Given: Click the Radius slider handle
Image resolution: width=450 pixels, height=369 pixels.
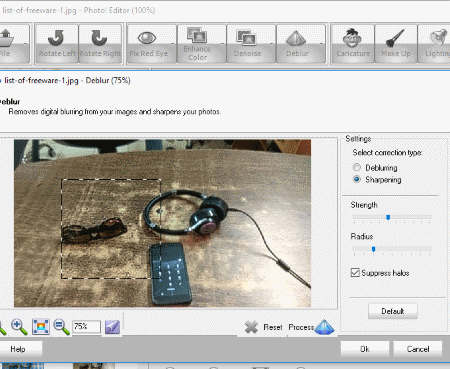Looking at the screenshot, I should 374,249.
